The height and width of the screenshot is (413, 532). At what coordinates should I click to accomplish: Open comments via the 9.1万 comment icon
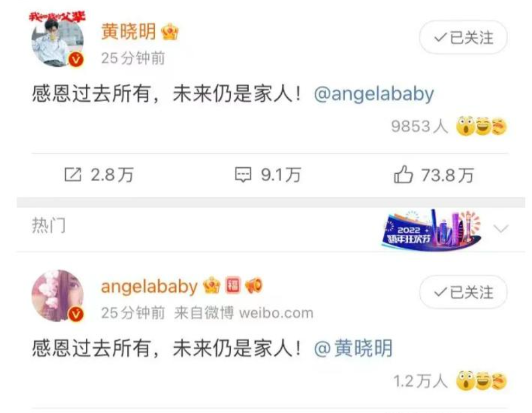point(243,175)
